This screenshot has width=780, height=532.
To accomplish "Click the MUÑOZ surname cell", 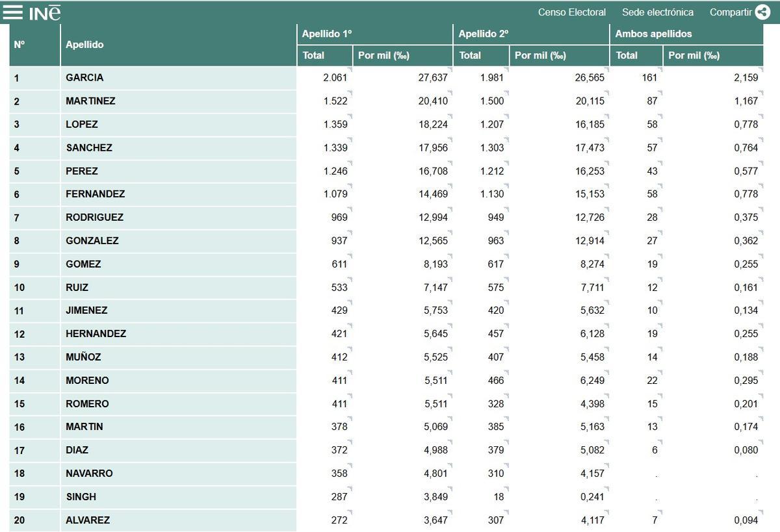I will point(81,357).
